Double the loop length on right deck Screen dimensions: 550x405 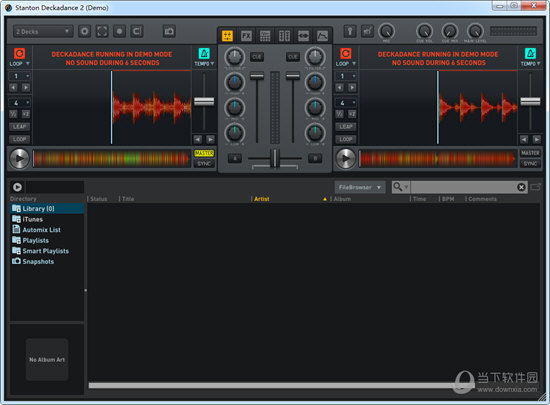point(352,114)
